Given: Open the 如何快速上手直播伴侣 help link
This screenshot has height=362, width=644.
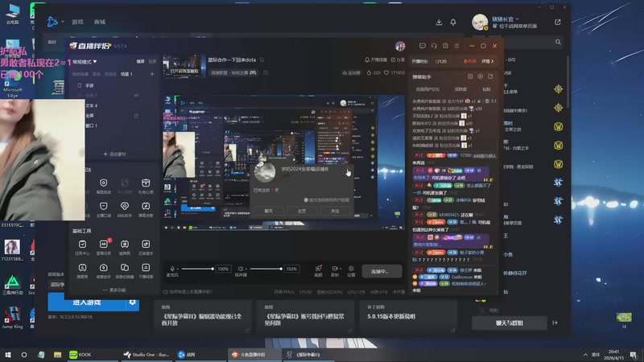Looking at the screenshot, I should (188, 292).
